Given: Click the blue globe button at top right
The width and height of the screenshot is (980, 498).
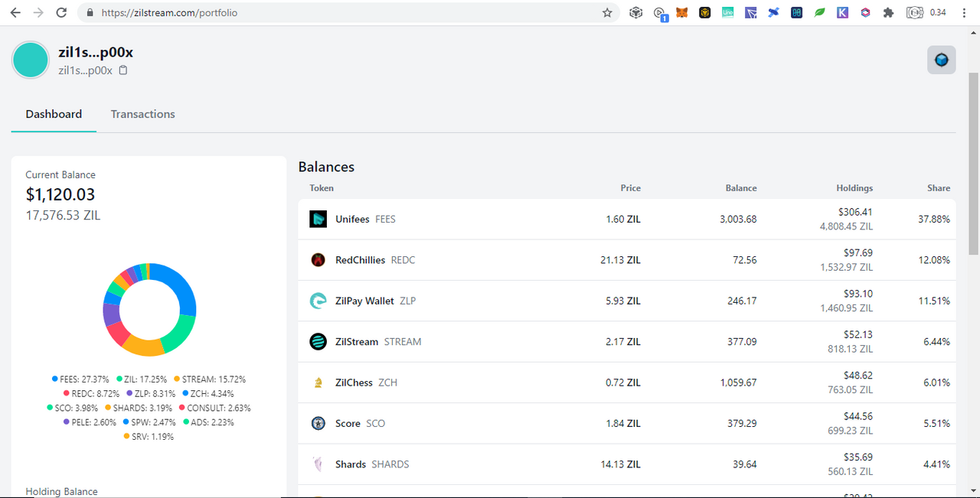Looking at the screenshot, I should click(x=941, y=60).
